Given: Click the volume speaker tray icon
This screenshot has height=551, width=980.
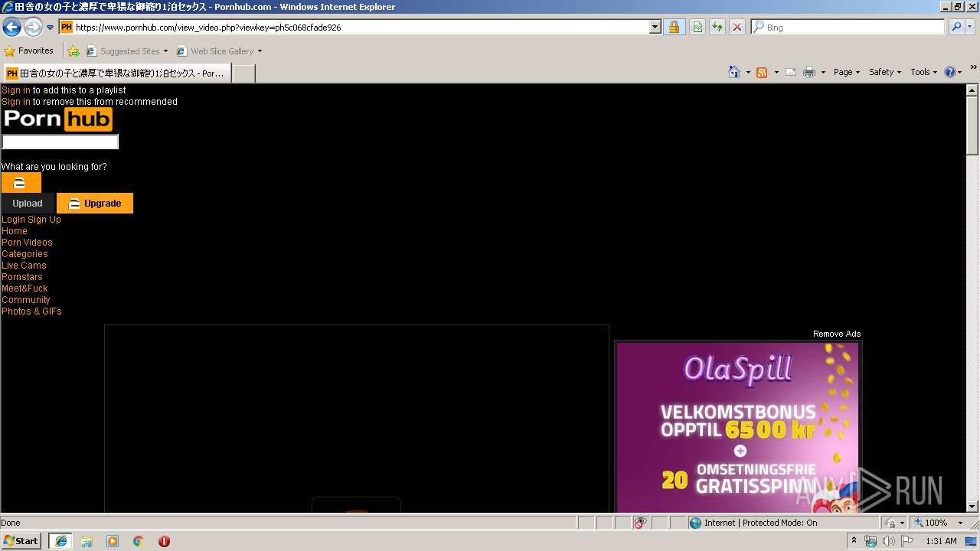Looking at the screenshot, I should tap(888, 541).
